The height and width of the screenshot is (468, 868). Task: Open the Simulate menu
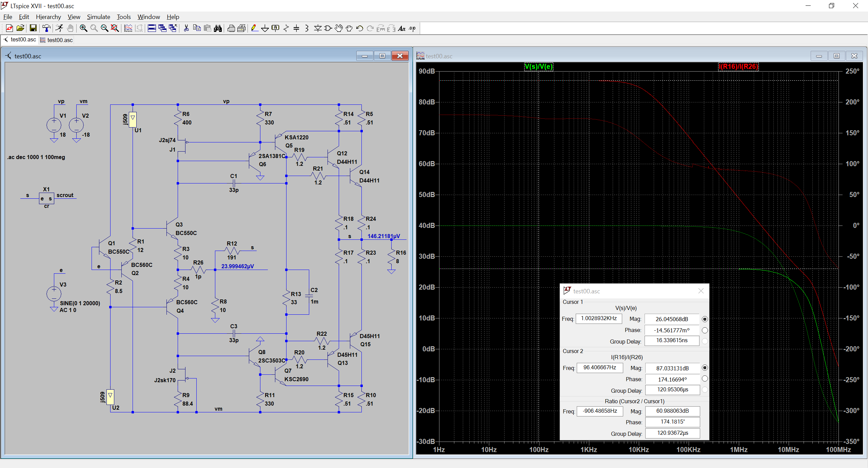click(99, 17)
